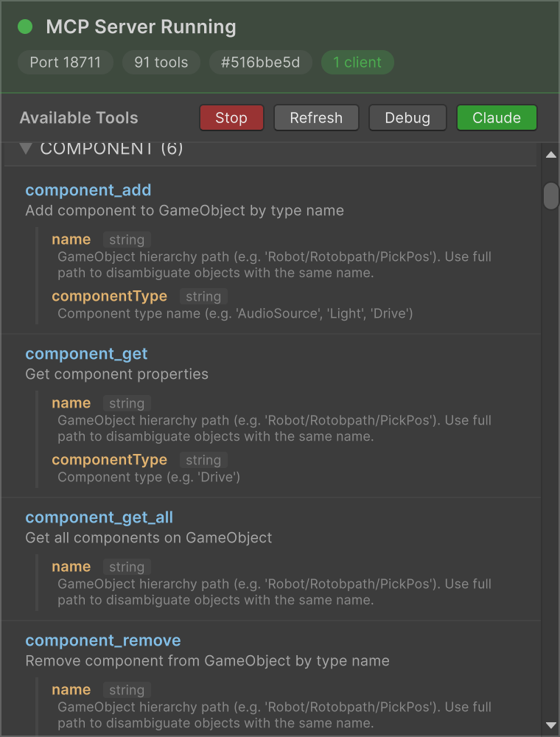Click the Port 18711 badge
This screenshot has height=737, width=560.
[x=66, y=63]
